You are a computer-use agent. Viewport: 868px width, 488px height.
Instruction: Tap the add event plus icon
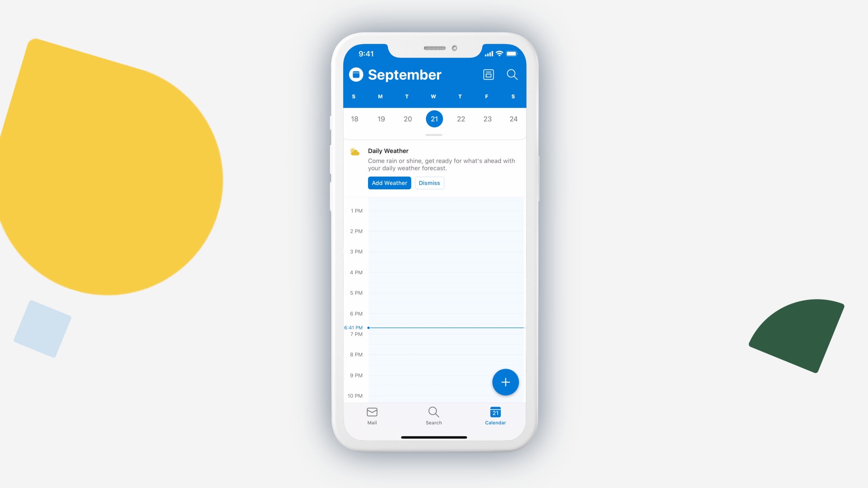[505, 381]
